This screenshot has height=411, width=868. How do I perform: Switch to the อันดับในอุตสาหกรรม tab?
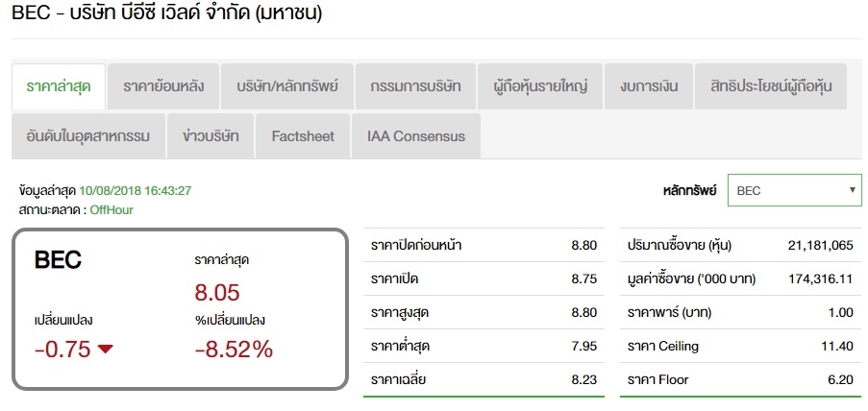pyautogui.click(x=88, y=136)
